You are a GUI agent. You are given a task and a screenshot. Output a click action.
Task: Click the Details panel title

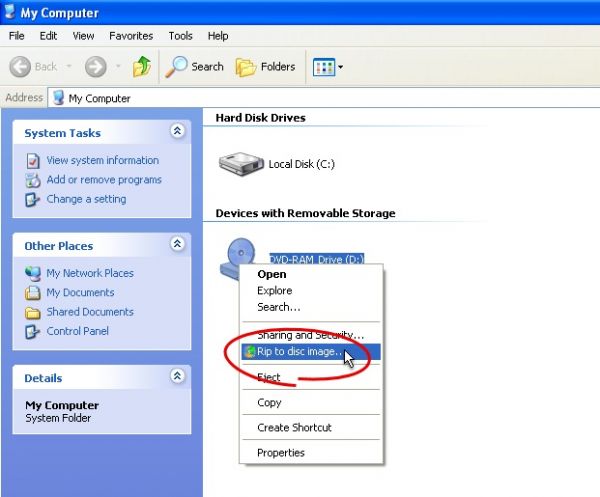(x=43, y=378)
